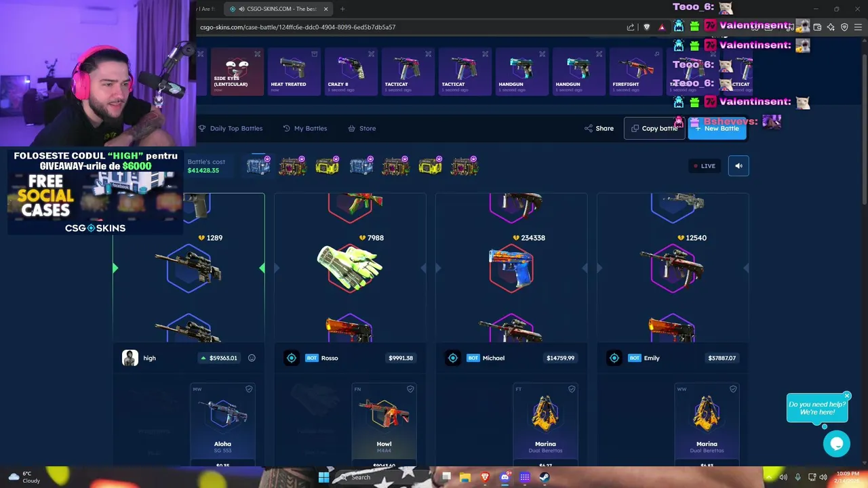The image size is (868, 488).
Task: Select the CSGO-SKINS.COM browser tab
Action: pyautogui.click(x=278, y=9)
